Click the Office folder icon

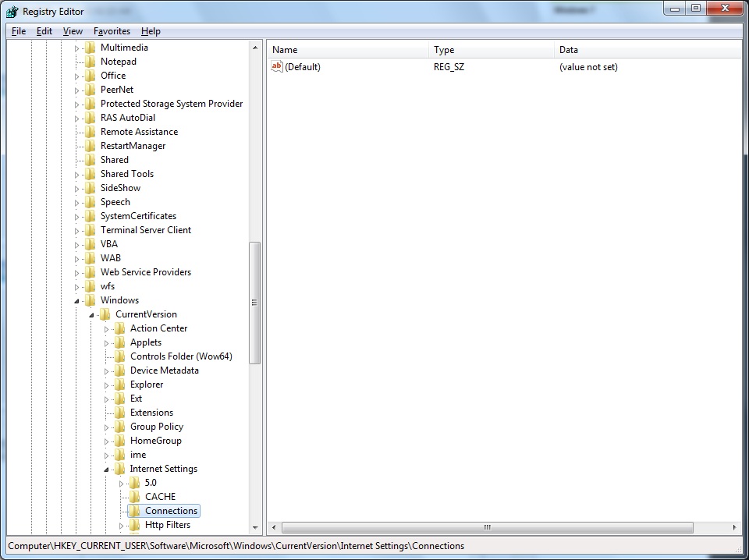[x=91, y=76]
